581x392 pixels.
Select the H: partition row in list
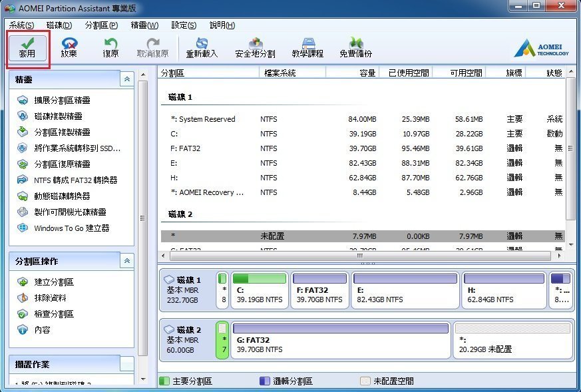click(x=363, y=178)
